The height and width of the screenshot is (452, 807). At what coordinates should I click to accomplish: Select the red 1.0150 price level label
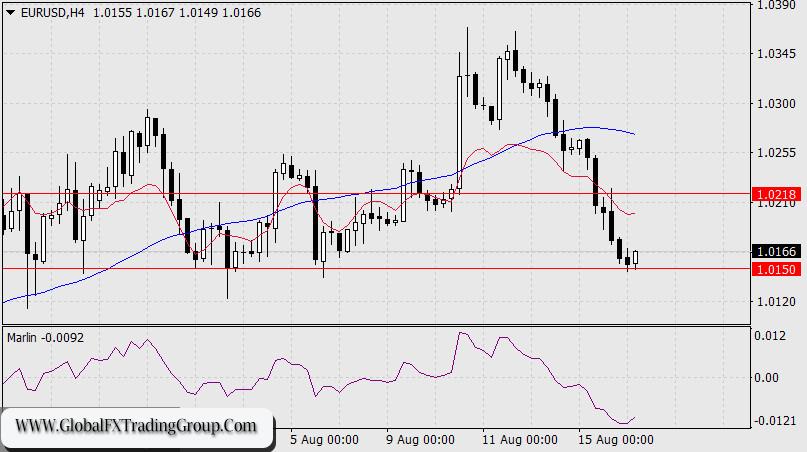(x=777, y=269)
